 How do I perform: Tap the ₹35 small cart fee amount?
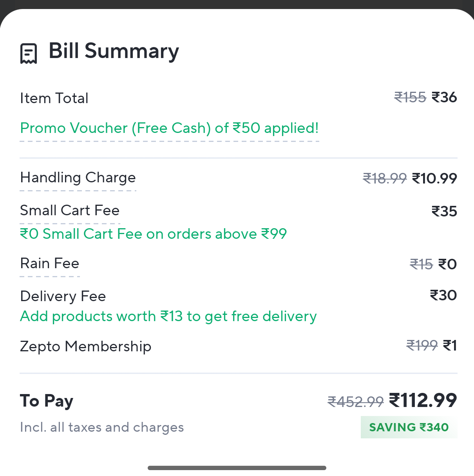[444, 211]
